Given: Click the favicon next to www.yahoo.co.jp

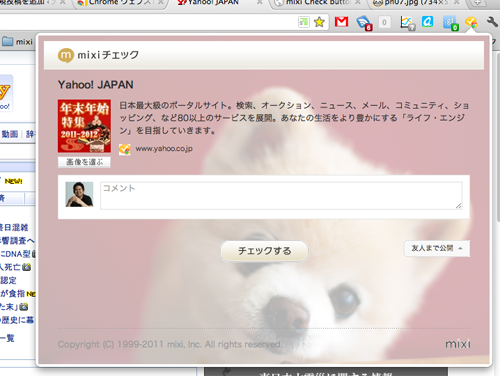Looking at the screenshot, I should [125, 149].
